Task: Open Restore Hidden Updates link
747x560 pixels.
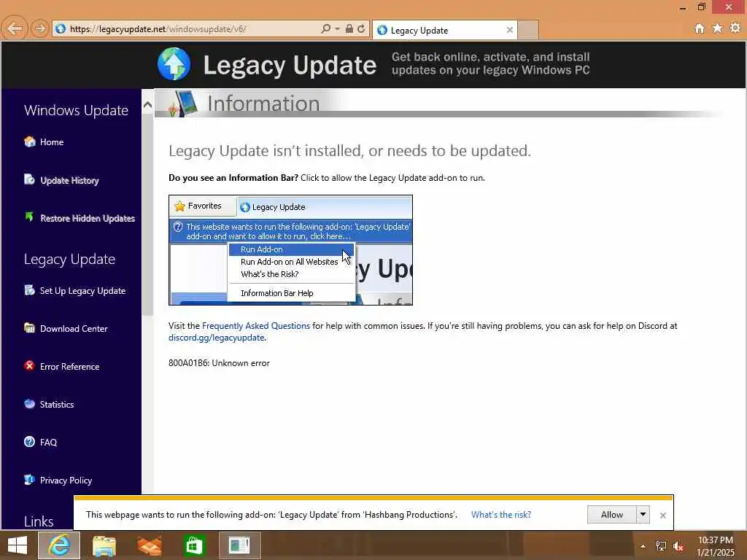Action: (x=88, y=218)
